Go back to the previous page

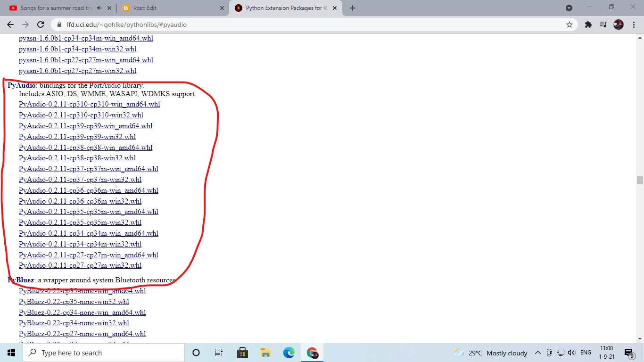click(10, 25)
